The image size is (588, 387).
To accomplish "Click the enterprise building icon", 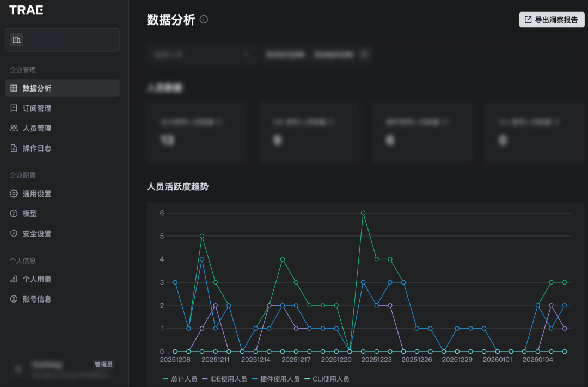I will click(16, 40).
